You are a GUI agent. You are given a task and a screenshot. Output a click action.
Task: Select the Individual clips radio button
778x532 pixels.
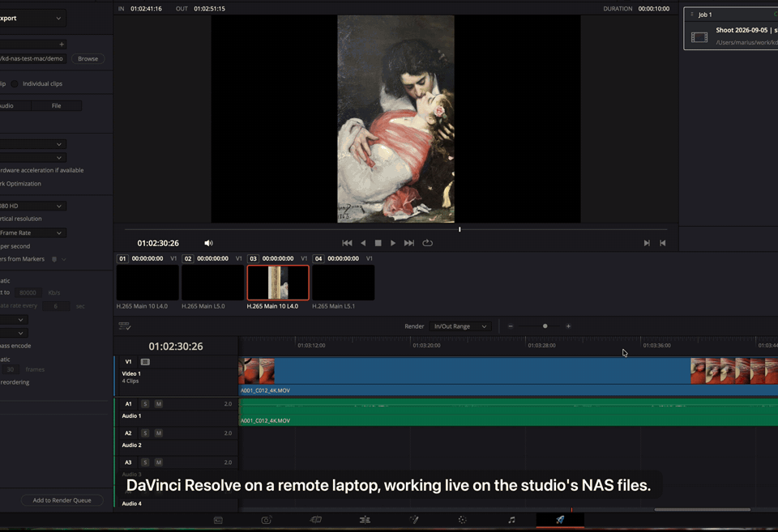pos(15,83)
